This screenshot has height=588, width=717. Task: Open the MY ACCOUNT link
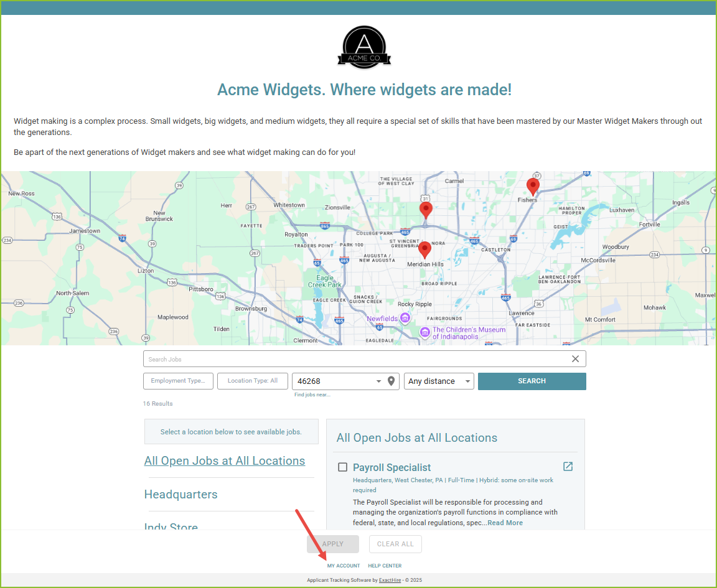click(x=344, y=566)
